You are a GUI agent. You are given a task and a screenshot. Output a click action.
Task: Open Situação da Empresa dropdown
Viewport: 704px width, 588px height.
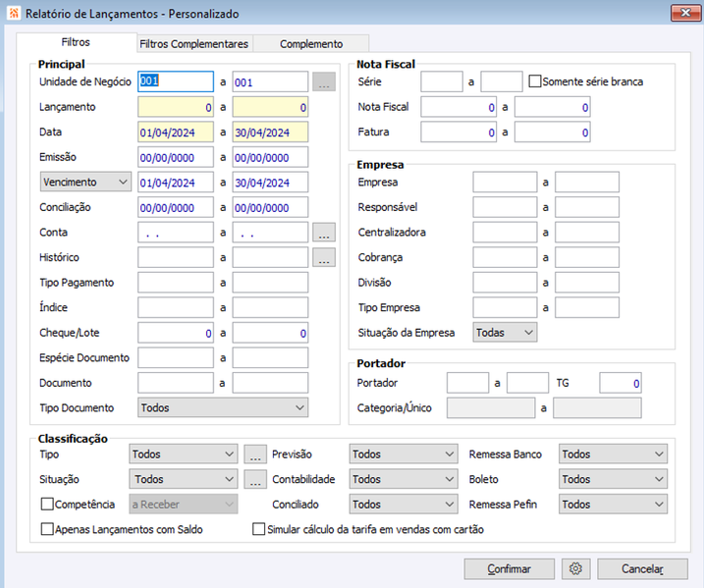coord(505,333)
